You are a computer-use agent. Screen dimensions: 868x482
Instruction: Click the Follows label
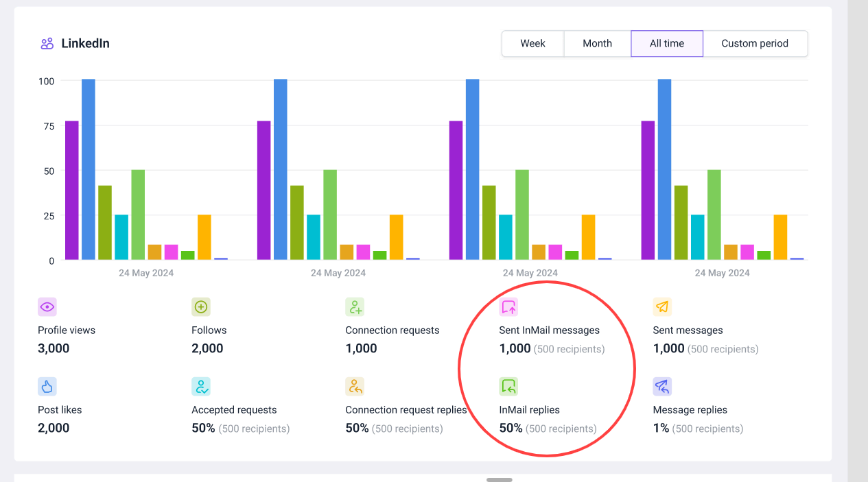pyautogui.click(x=209, y=330)
